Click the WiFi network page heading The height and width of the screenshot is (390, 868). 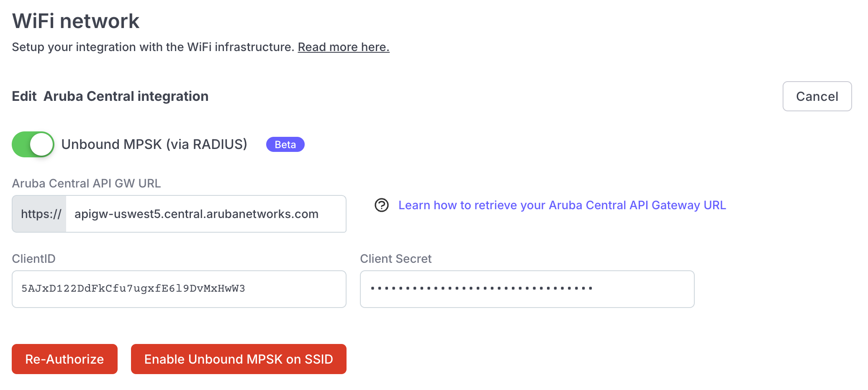click(76, 21)
